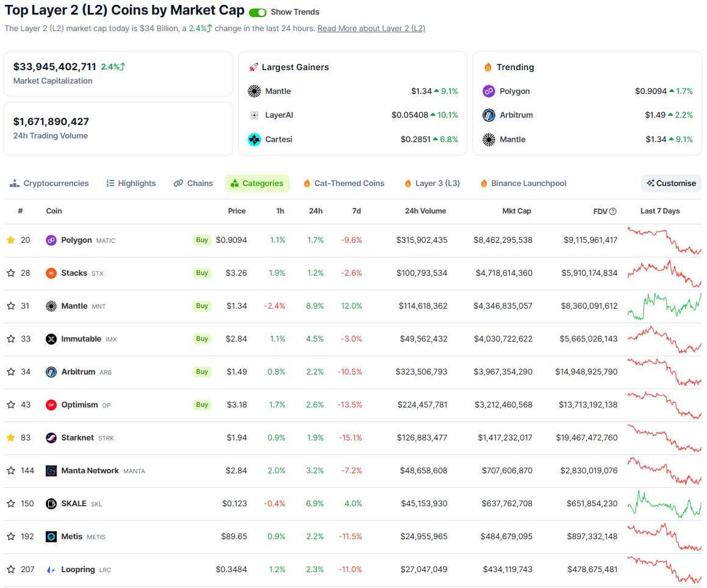Viewport: 707px width, 588px height.
Task: Click Buy button for Mantle
Action: [x=202, y=306]
